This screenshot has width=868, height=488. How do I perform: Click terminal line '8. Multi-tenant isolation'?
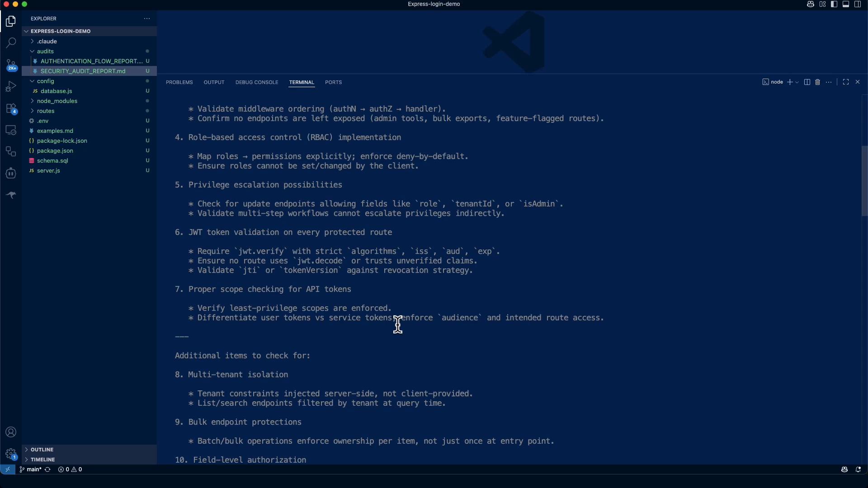[x=231, y=375]
